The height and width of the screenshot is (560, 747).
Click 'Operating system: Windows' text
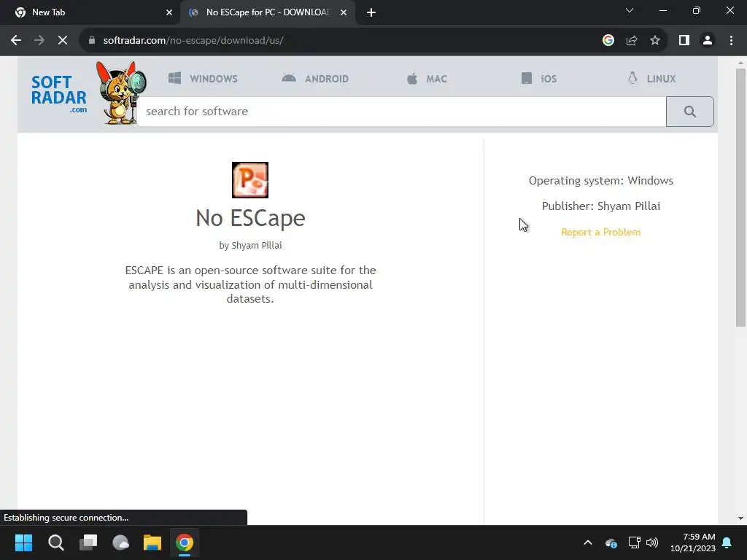tap(601, 181)
